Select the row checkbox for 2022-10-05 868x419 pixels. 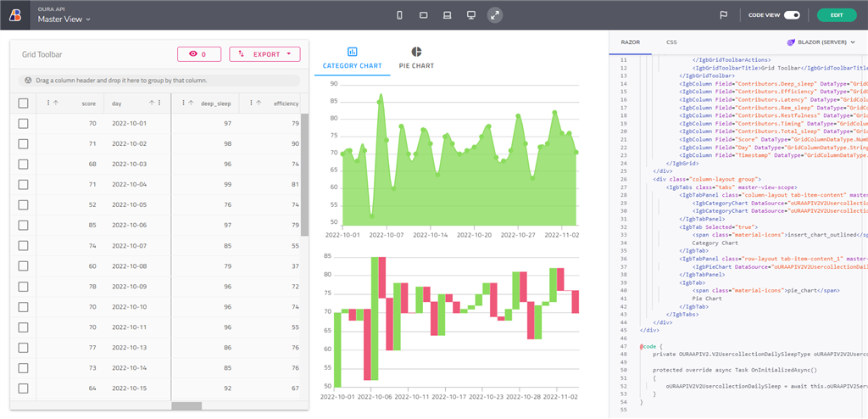[x=24, y=205]
